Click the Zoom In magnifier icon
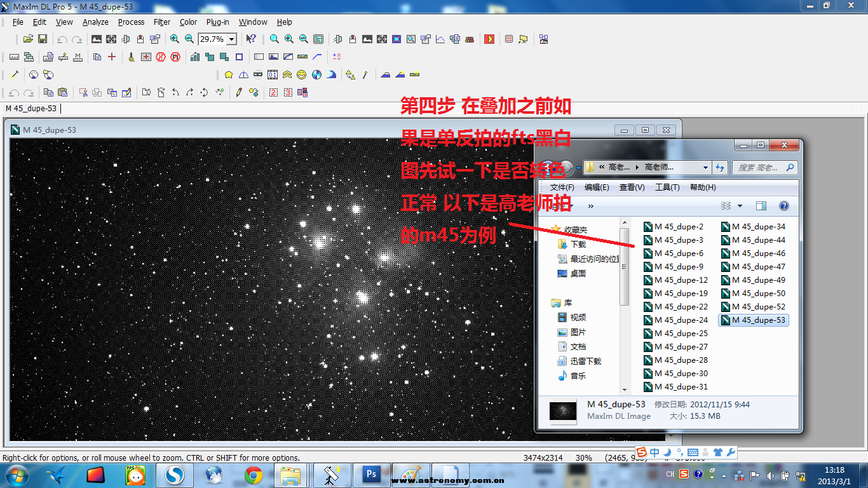 coord(174,39)
